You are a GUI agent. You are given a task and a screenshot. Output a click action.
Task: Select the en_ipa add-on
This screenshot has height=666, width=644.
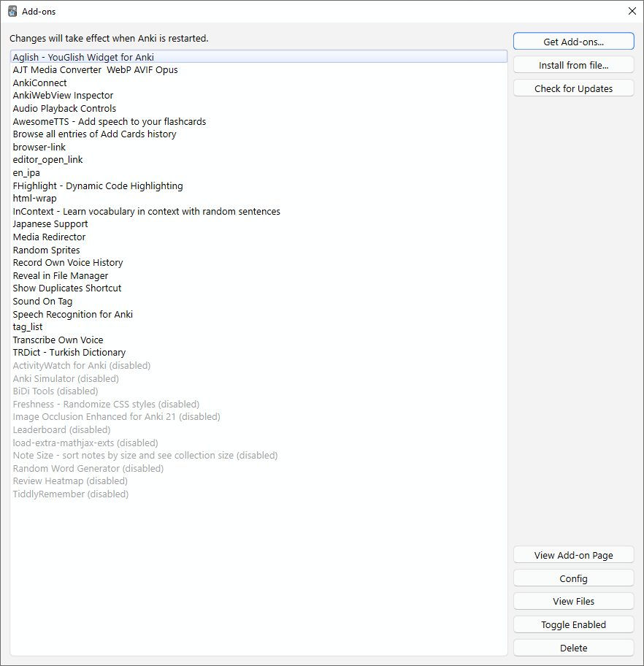pos(258,173)
